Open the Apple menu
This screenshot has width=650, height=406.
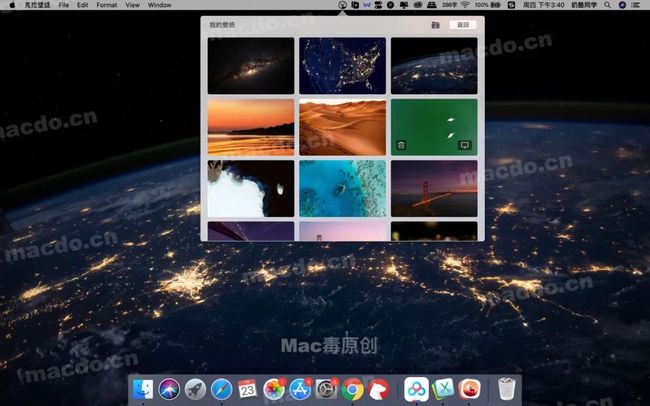click(x=12, y=5)
